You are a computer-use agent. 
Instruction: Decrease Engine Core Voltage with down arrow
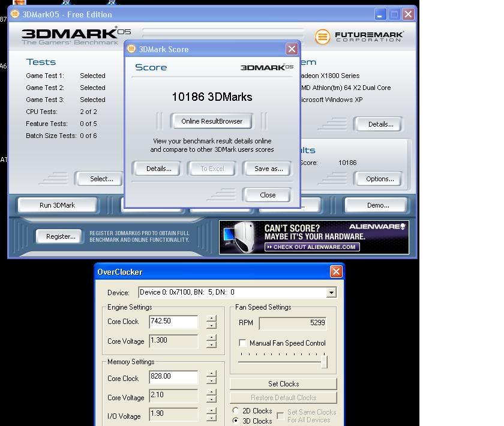pyautogui.click(x=211, y=345)
